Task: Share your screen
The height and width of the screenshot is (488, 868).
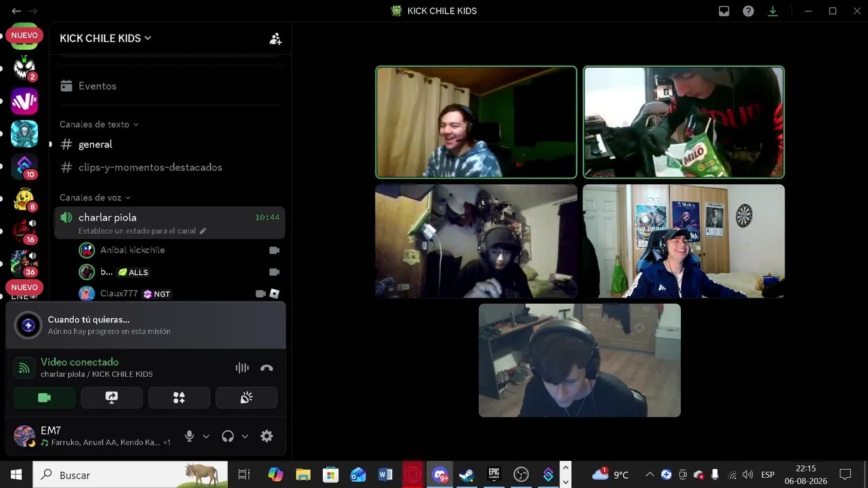Action: point(112,398)
